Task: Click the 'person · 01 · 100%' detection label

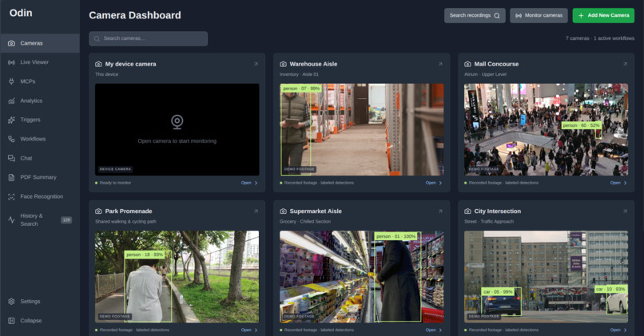Action: point(396,236)
